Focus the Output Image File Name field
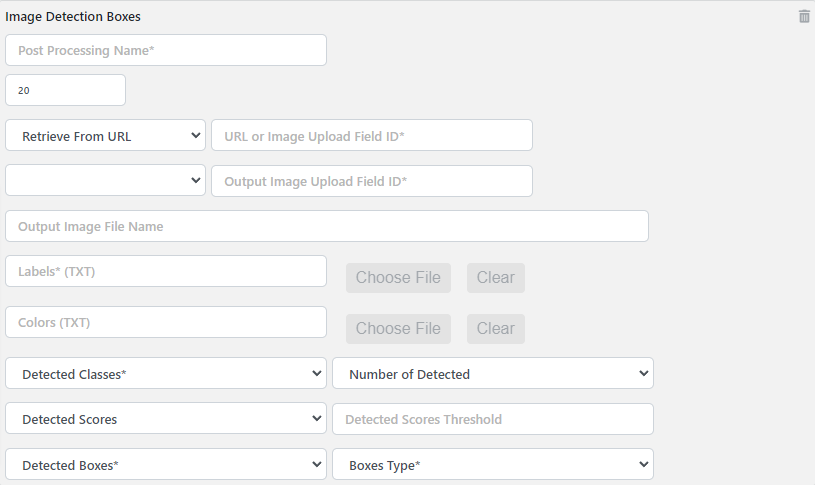This screenshot has width=815, height=485. (x=326, y=226)
